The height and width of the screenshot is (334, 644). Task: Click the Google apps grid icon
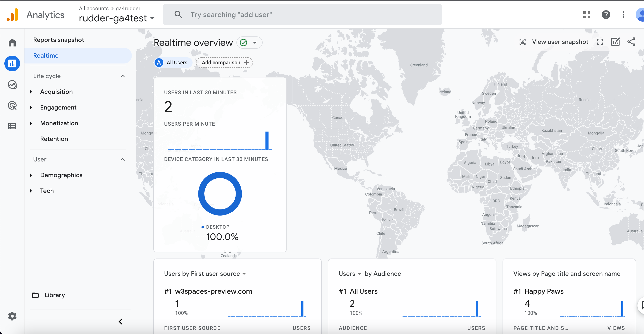(x=587, y=15)
